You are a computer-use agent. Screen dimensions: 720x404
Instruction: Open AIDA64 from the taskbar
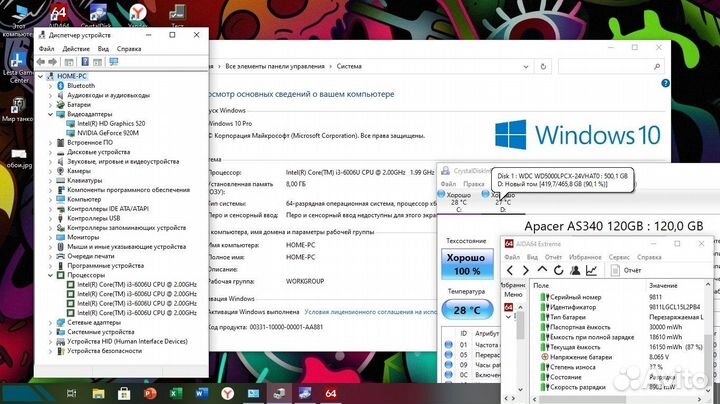331,393
